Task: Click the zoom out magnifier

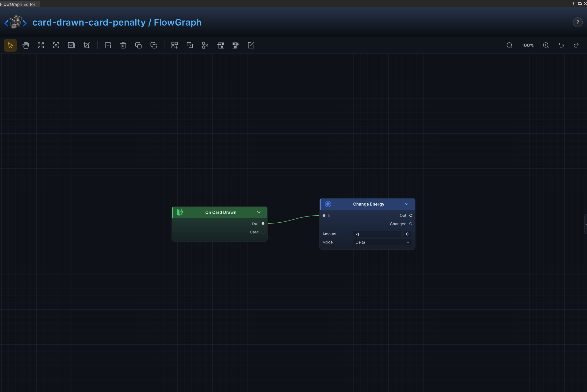Action: 510,45
